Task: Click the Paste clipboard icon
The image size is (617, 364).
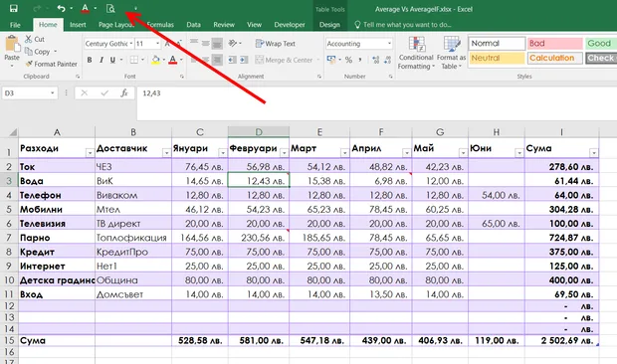Action: click(x=12, y=44)
